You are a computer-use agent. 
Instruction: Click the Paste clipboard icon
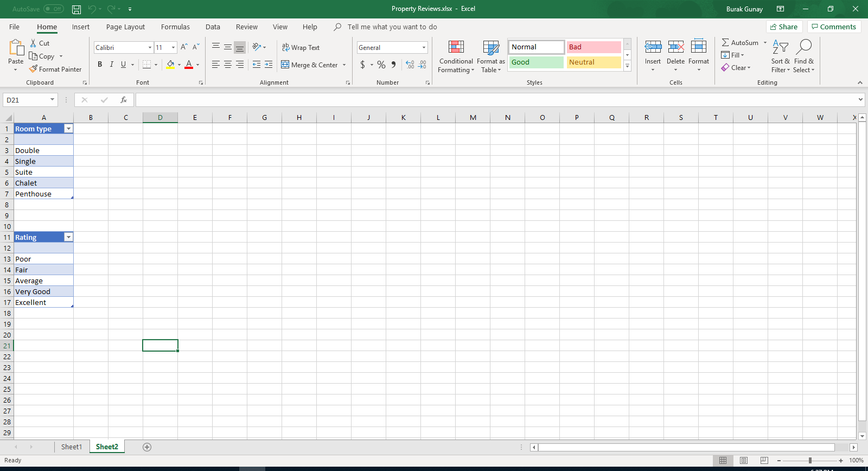(x=16, y=48)
